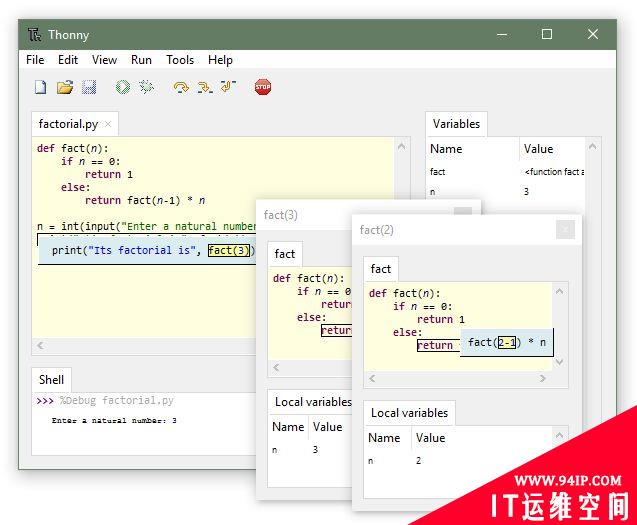Select the fact tab in fact(3) window

pos(284,254)
